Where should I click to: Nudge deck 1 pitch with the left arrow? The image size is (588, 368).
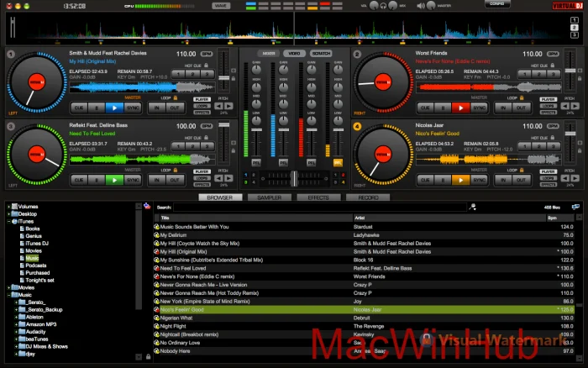point(218,106)
